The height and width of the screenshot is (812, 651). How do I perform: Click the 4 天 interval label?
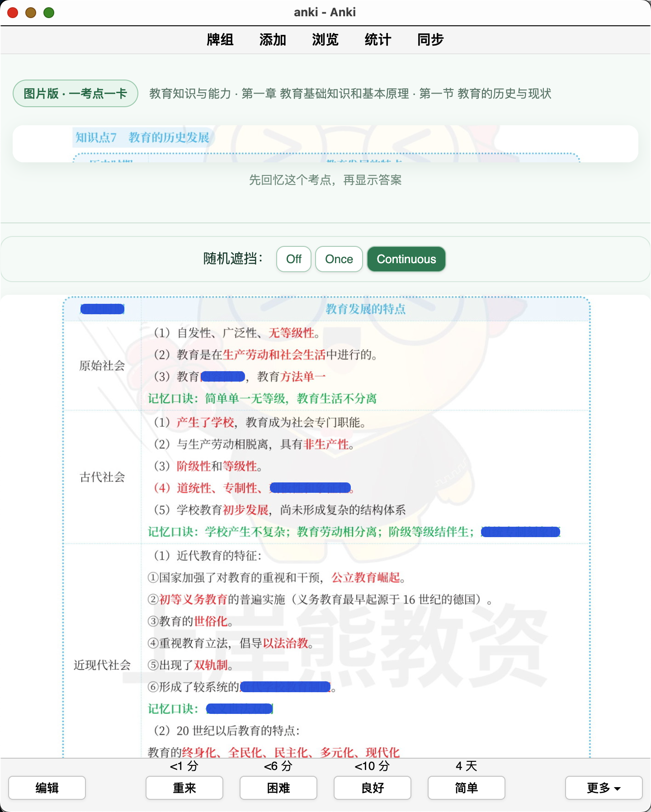tap(467, 766)
